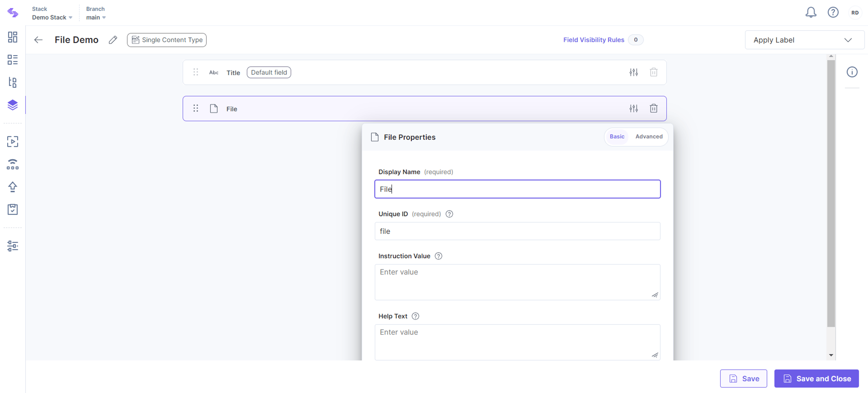Grab the Title field drag handle
This screenshot has height=393, width=868.
pos(196,72)
